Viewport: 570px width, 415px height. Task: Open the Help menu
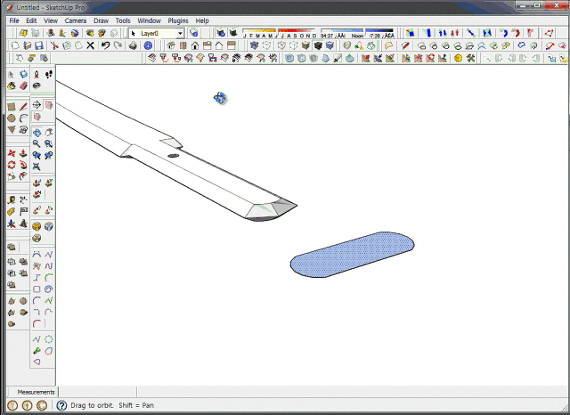pos(202,21)
